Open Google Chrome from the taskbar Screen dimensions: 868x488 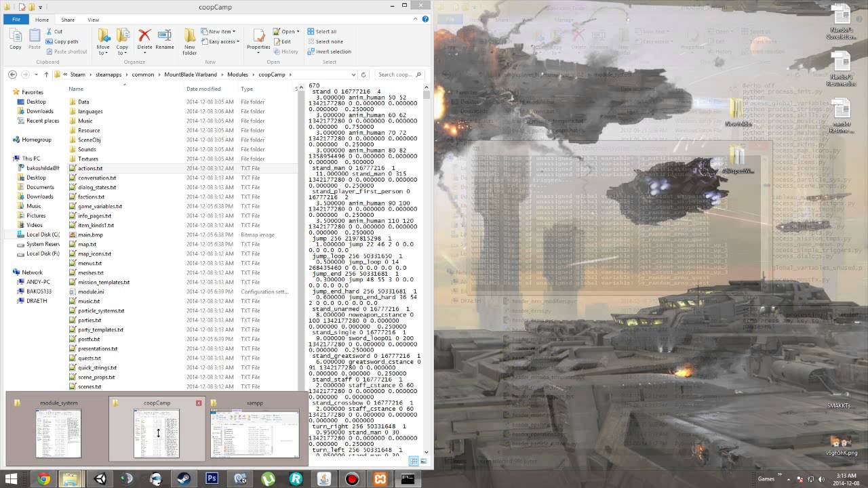[x=44, y=479]
